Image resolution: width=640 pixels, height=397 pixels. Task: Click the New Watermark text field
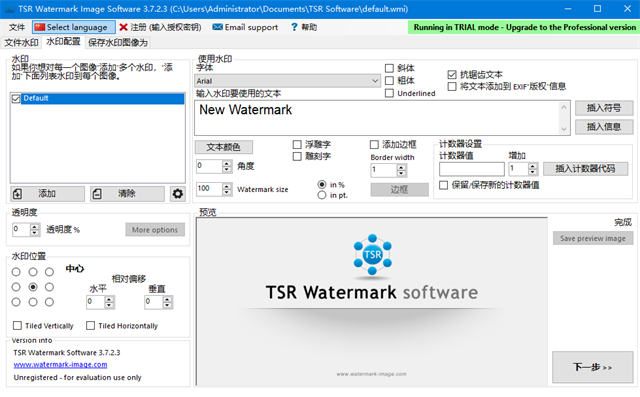(377, 118)
